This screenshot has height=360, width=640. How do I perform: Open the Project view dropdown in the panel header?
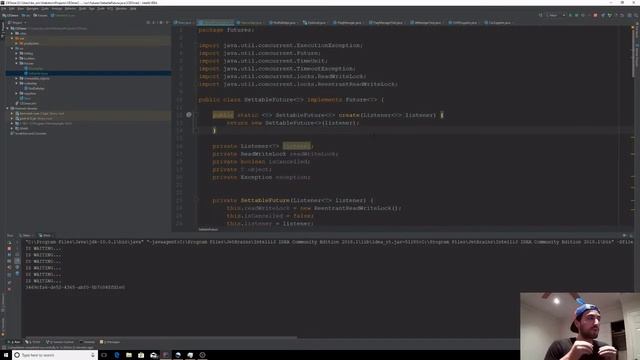[x=17, y=22]
